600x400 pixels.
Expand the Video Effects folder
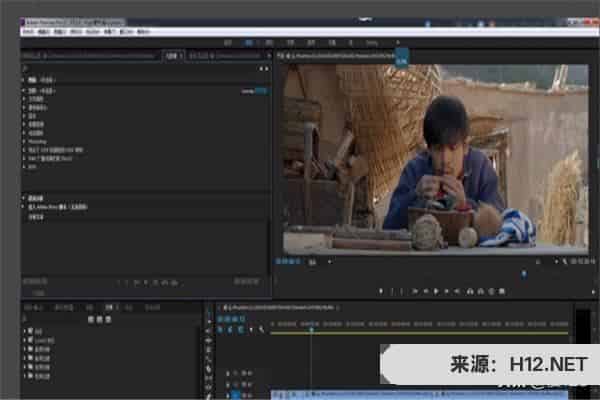[x=25, y=367]
